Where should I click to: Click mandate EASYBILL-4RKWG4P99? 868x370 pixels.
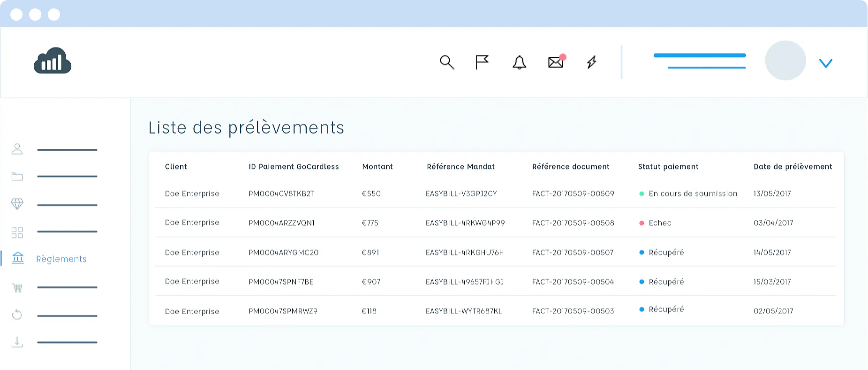[465, 223]
